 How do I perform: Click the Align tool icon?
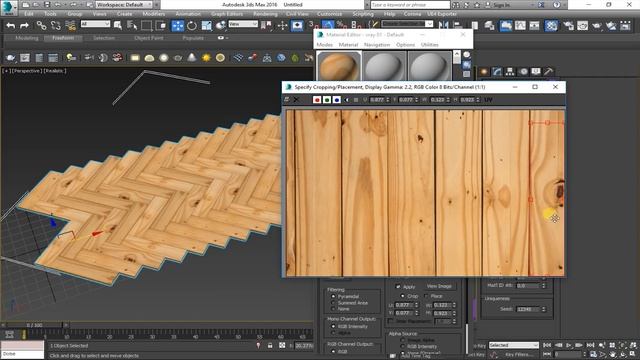pyautogui.click(x=458, y=25)
